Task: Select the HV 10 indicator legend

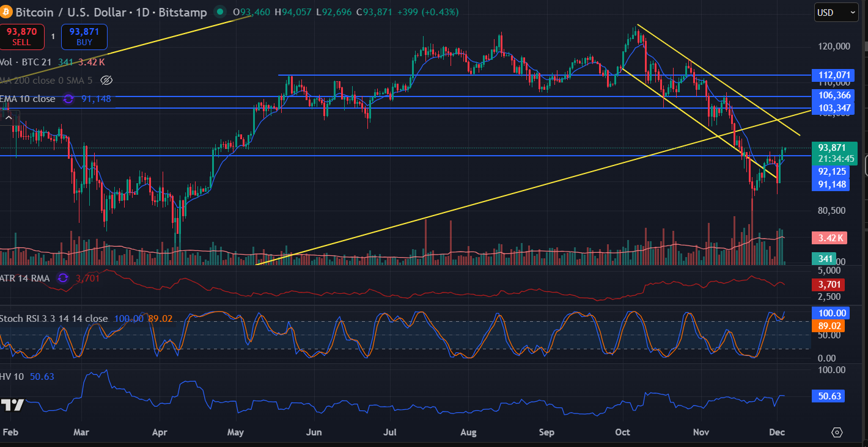Action: coord(12,377)
